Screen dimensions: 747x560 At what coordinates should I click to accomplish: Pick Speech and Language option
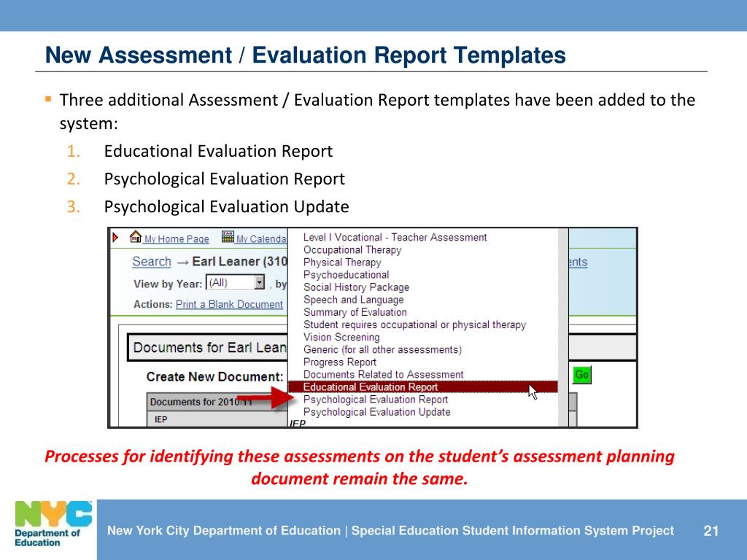point(353,300)
